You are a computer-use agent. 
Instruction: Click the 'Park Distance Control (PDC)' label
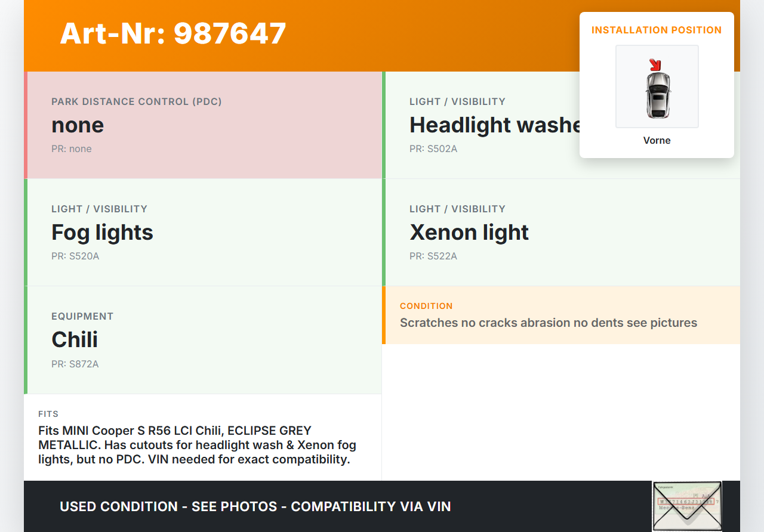[x=137, y=102]
